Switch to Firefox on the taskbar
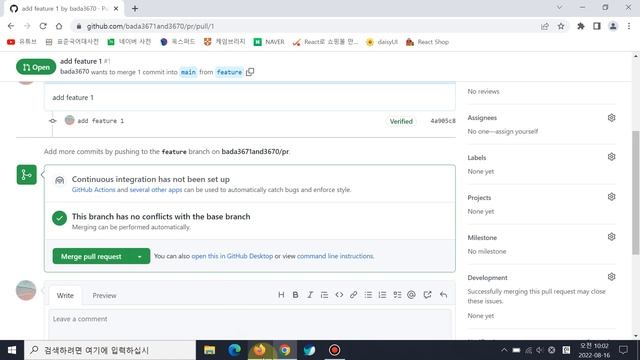The image size is (640, 360). point(260,350)
